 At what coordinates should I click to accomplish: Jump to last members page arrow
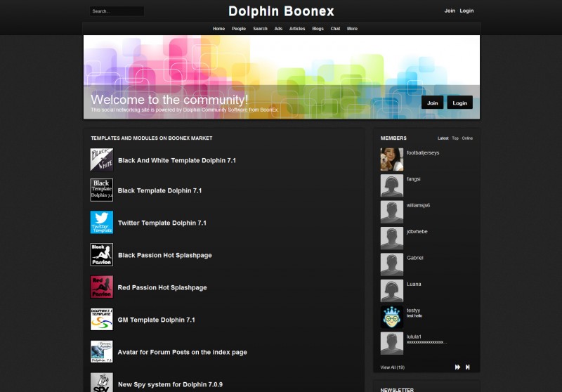click(x=467, y=367)
